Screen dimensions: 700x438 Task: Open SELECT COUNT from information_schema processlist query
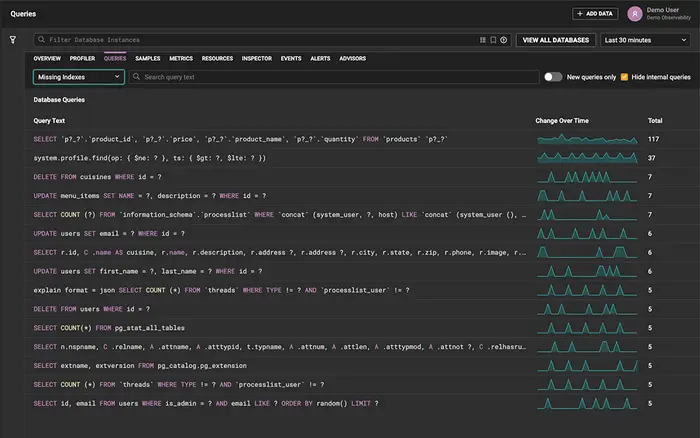pos(362,215)
